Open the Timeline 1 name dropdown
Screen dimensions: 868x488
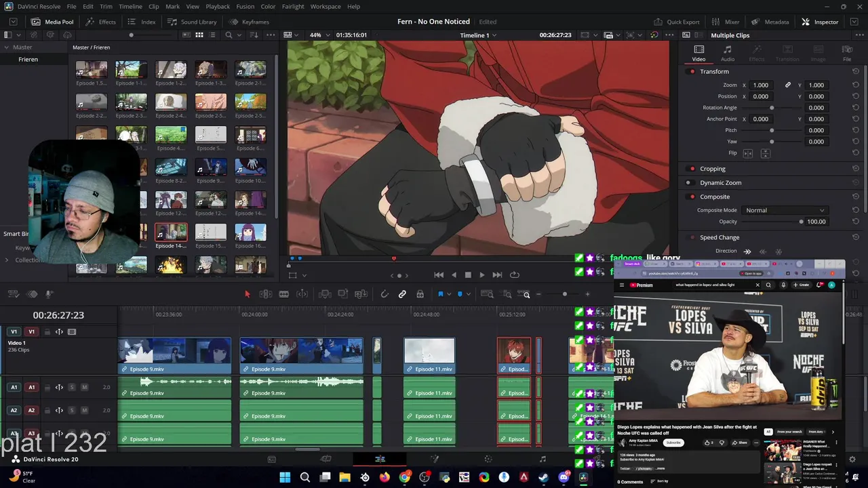click(x=478, y=35)
